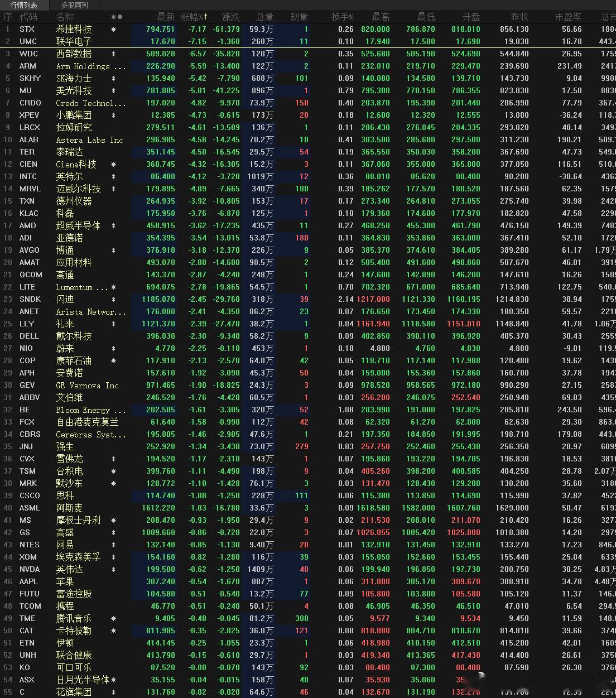
Task: Sort by the 昨收 column header
Action: point(519,17)
